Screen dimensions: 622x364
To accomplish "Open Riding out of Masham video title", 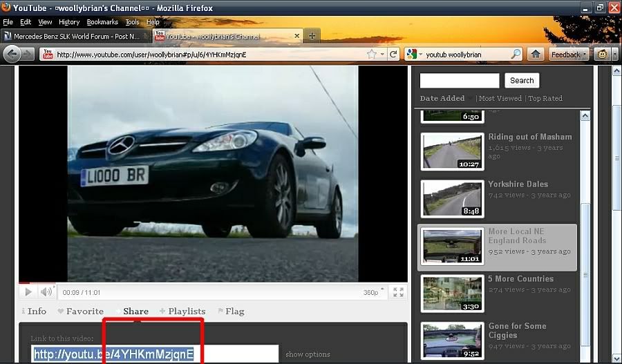I will coord(530,137).
